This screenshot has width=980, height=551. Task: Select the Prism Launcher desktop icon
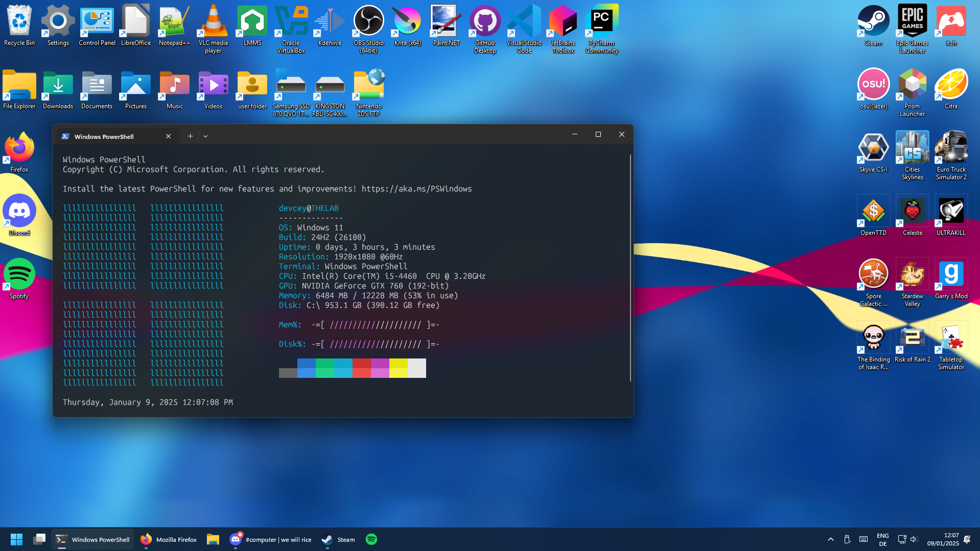(x=912, y=92)
